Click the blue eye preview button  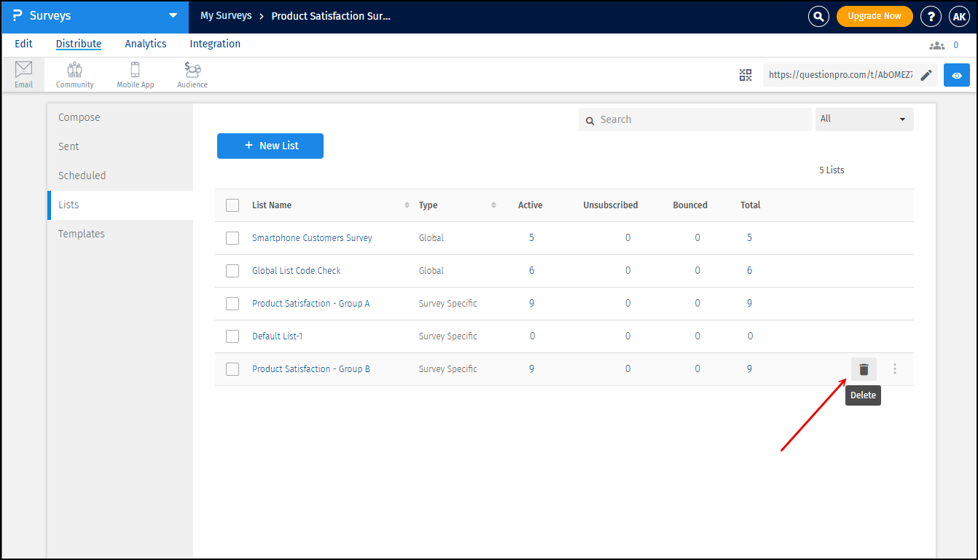click(x=956, y=75)
